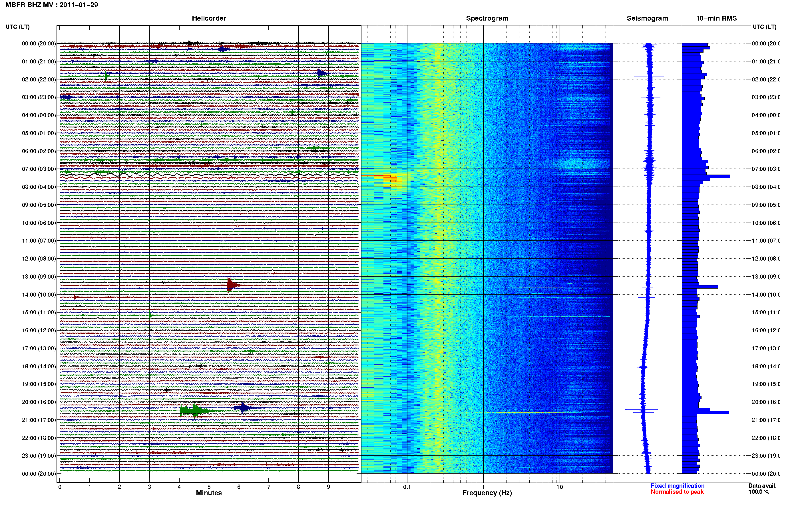The image size is (812, 508).
Task: Click the long-period wavy black trace after 07:00
Action: (x=209, y=175)
